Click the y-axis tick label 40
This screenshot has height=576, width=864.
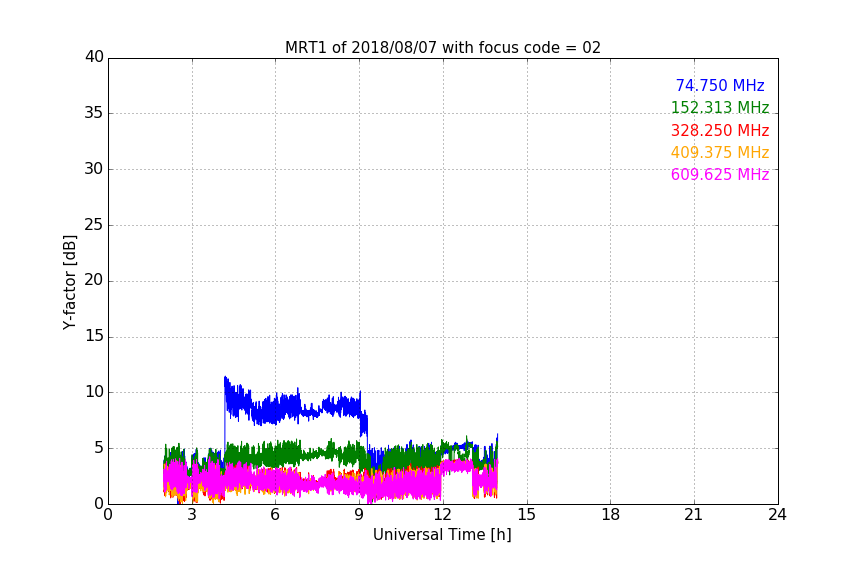click(x=94, y=57)
